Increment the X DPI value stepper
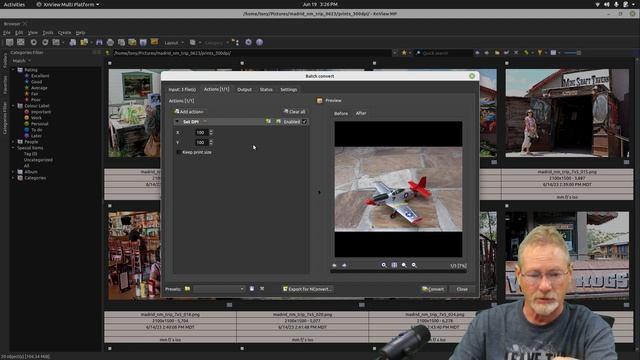640x360 pixels. point(211,131)
